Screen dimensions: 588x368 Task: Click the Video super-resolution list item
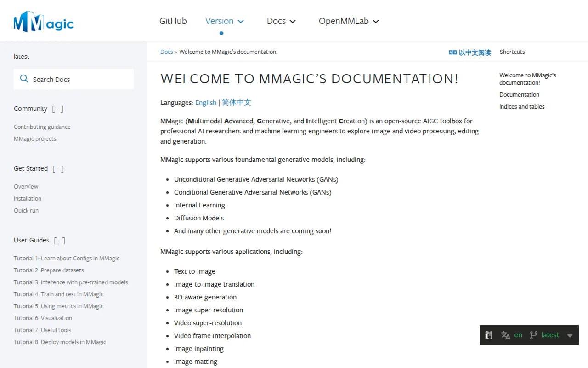(x=208, y=323)
